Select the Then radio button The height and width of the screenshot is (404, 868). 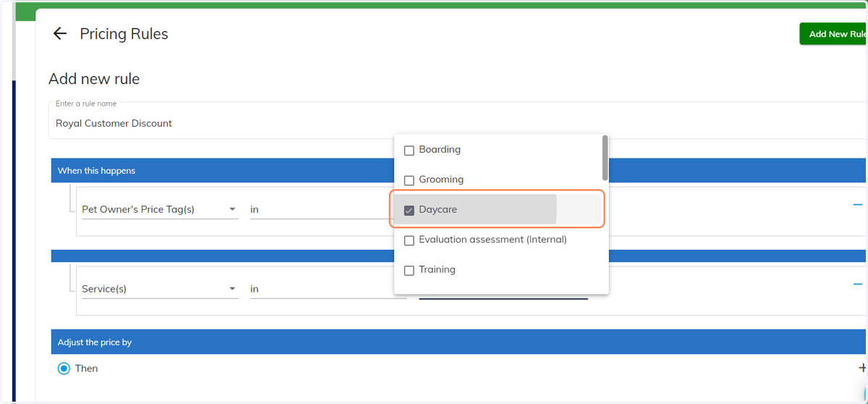[x=64, y=369]
